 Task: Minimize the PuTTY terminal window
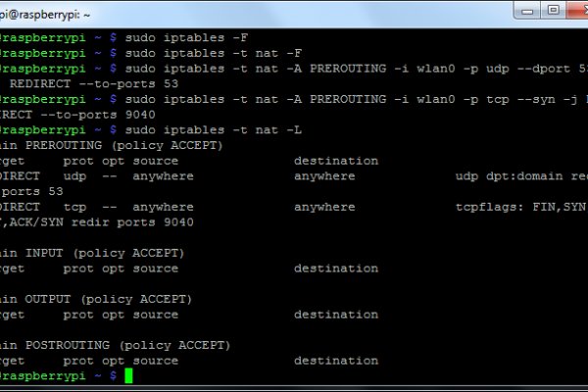tap(526, 12)
